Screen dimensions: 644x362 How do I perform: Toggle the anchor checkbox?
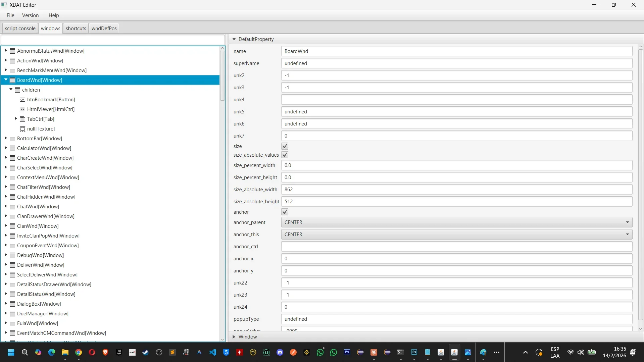coord(285,212)
